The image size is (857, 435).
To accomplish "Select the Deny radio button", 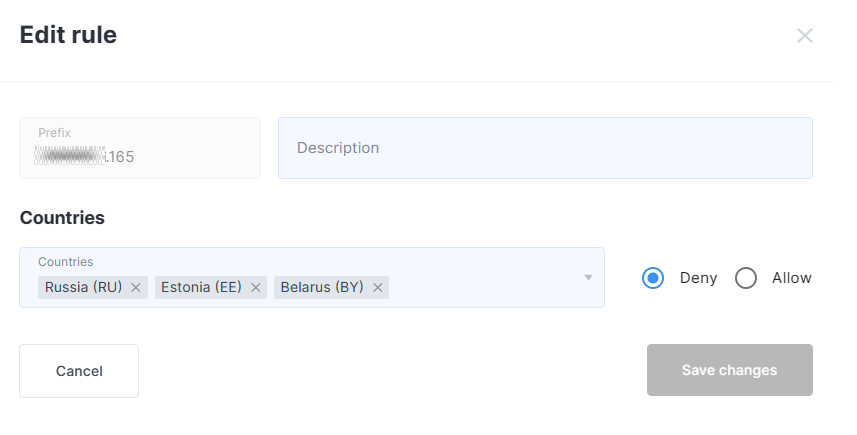I will [x=653, y=278].
